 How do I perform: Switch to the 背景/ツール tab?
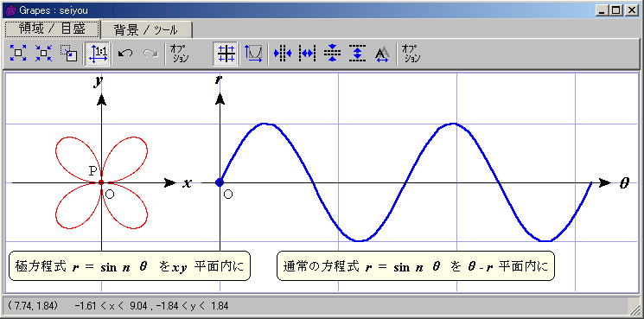pyautogui.click(x=146, y=29)
